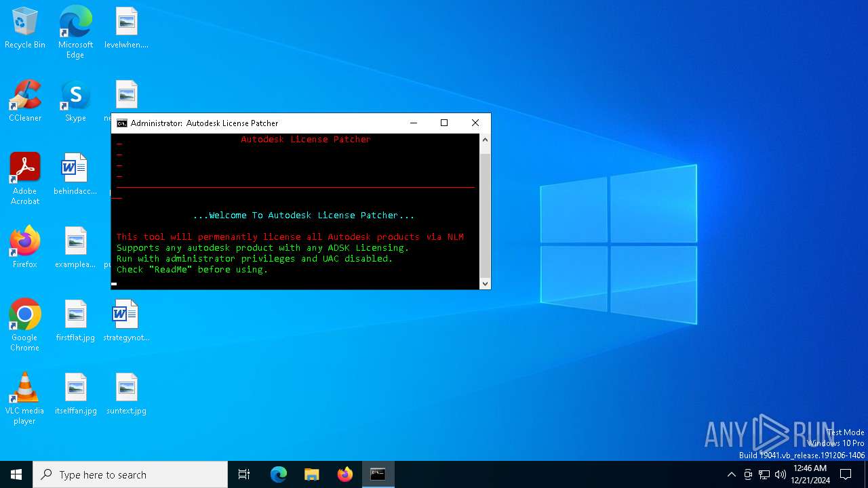Select the levelwhen image file icon

tap(126, 28)
